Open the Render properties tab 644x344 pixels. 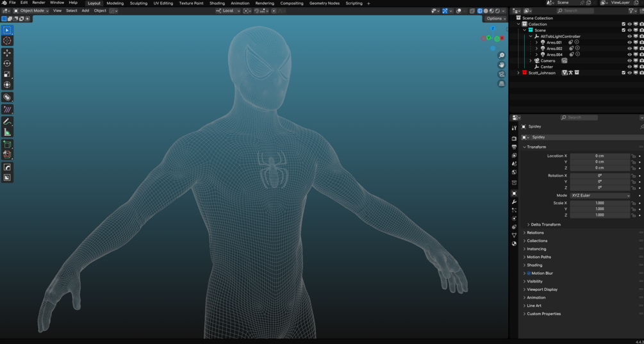click(x=514, y=139)
